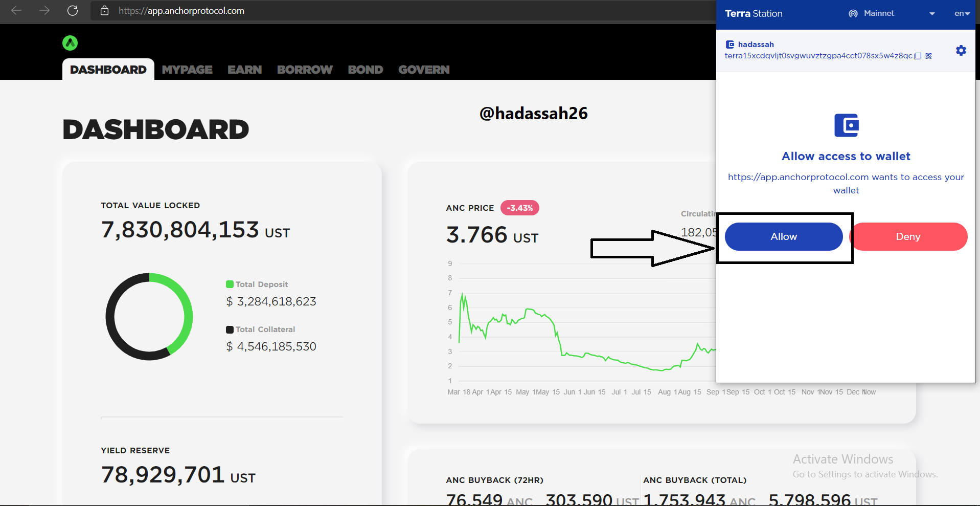Click the Total Collateral legend label
980x506 pixels.
(265, 329)
